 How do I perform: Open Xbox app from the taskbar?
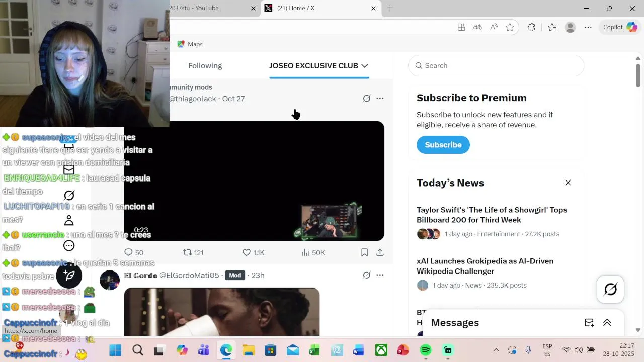pos(381,350)
